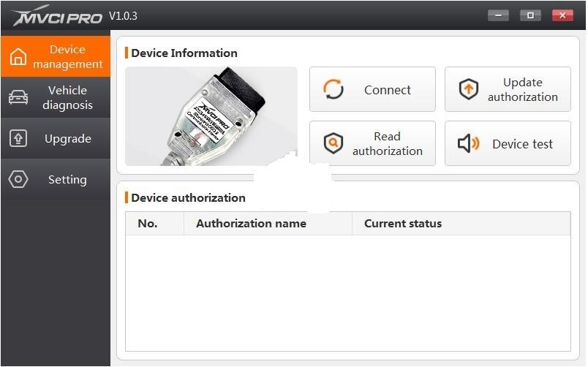
Task: Switch to the Vehicle diagnosis tab
Action: click(x=67, y=98)
